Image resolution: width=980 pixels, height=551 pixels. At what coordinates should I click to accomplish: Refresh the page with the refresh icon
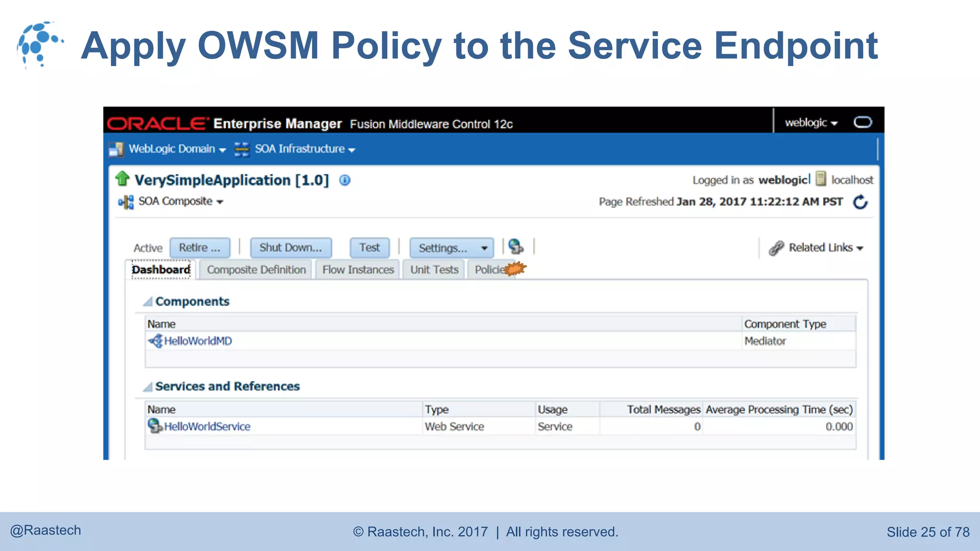[860, 202]
